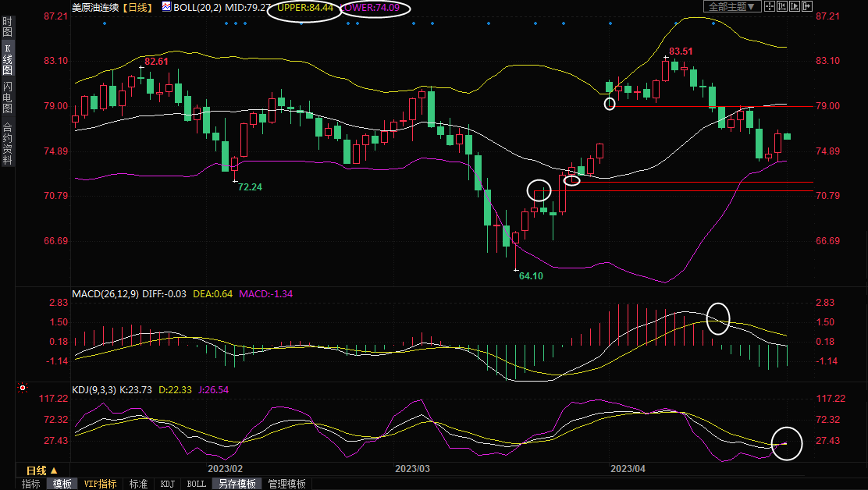Screen dimensions: 868x490
Task: Open the 合约资料 side tab
Action: pyautogui.click(x=7, y=144)
